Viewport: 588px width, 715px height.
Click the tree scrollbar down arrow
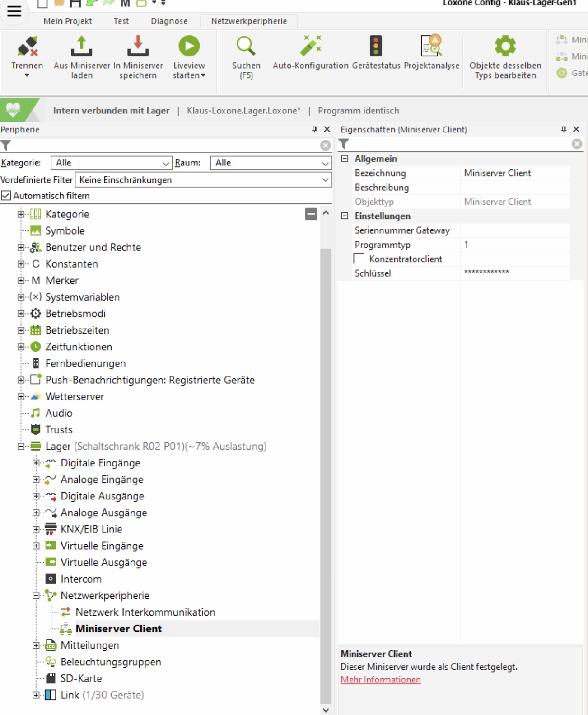(x=326, y=710)
